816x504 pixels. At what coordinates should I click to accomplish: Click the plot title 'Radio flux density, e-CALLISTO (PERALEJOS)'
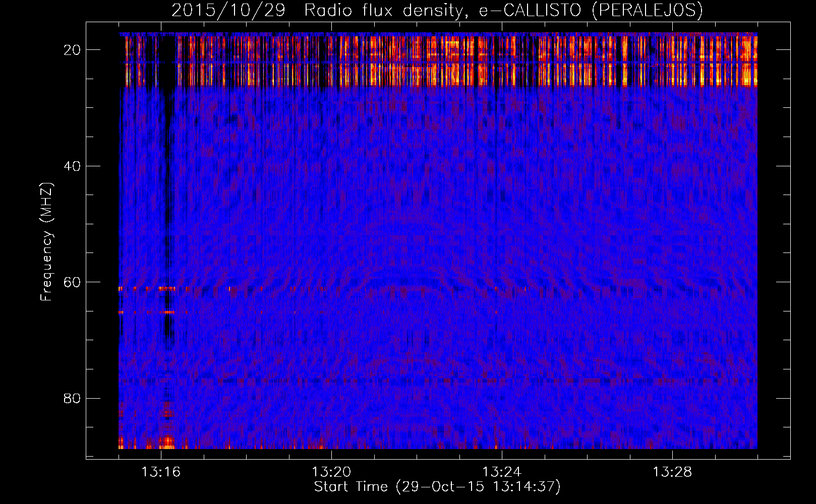503,10
